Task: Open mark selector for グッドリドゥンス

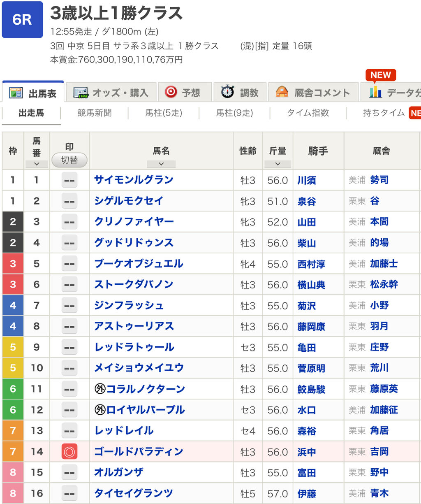Action: 69,243
